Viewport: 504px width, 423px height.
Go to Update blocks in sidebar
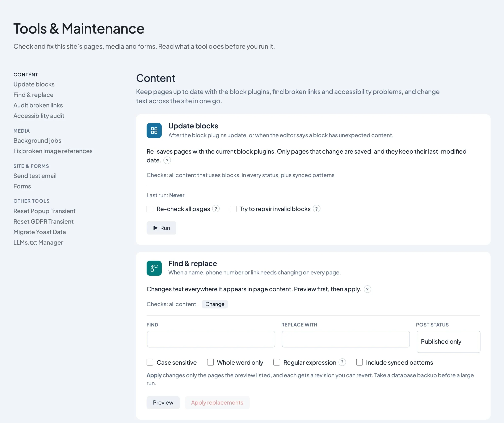click(34, 84)
